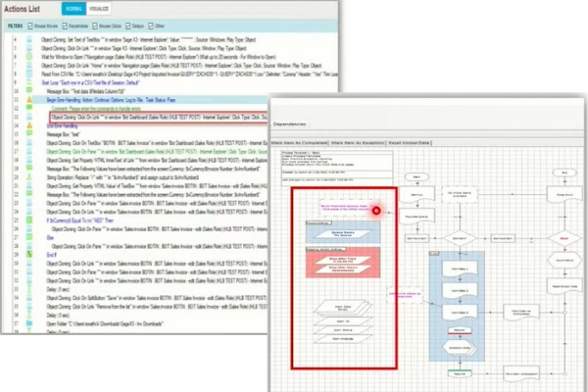This screenshot has width=588, height=392.
Task: Click the folder icon on Open Folder row
Action: [x=29, y=323]
